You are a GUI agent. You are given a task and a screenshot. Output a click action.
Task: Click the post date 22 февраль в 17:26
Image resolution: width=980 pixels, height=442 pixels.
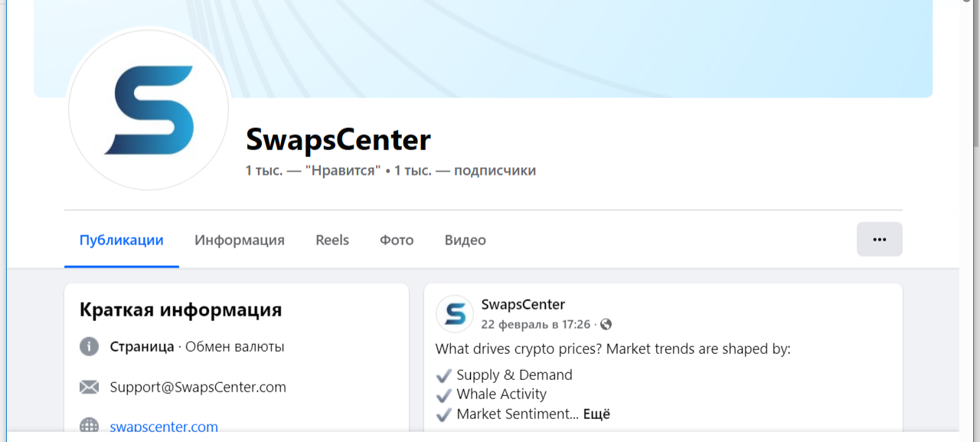(535, 325)
